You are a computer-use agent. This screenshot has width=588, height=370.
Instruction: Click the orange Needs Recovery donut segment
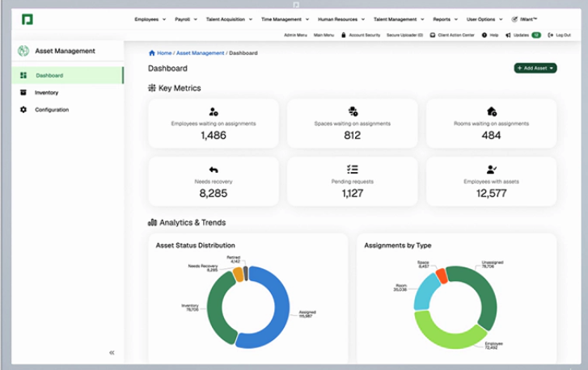click(238, 275)
